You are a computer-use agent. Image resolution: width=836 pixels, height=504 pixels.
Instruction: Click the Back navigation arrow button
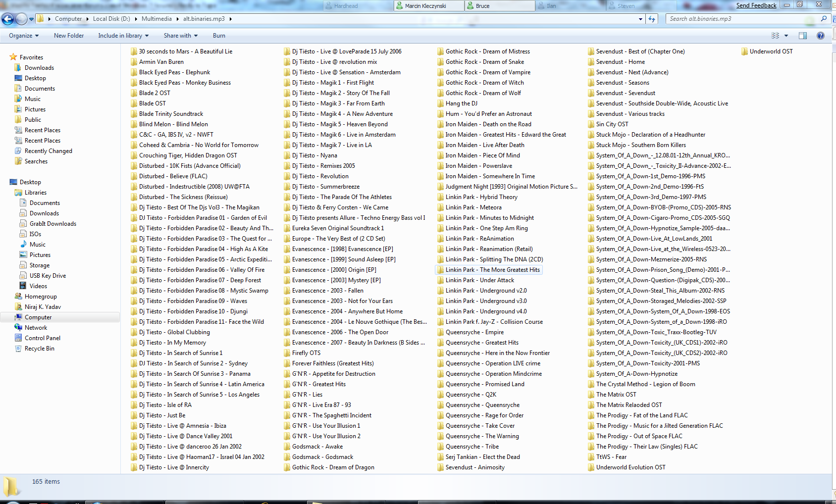[7, 19]
